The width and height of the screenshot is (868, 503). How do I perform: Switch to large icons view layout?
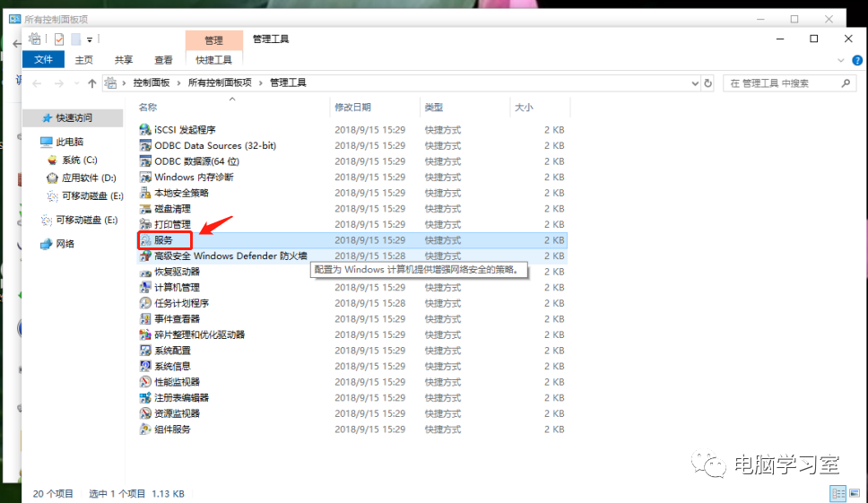coord(855,493)
